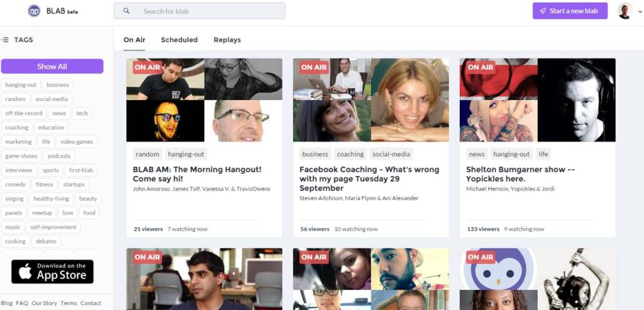Image resolution: width=644 pixels, height=310 pixels.
Task: Filter by the life tag in sidebar
Action: [x=46, y=141]
